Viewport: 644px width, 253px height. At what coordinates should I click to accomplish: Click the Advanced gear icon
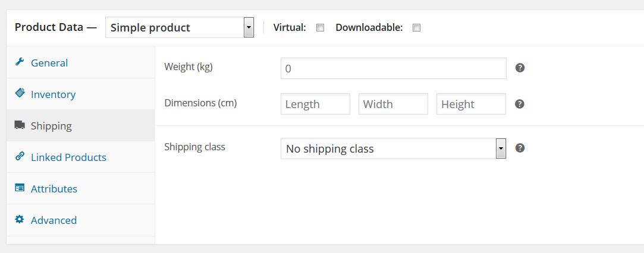(19, 219)
